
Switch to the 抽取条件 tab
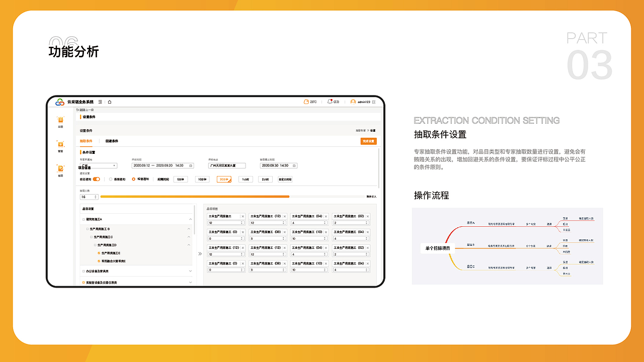[x=86, y=141]
